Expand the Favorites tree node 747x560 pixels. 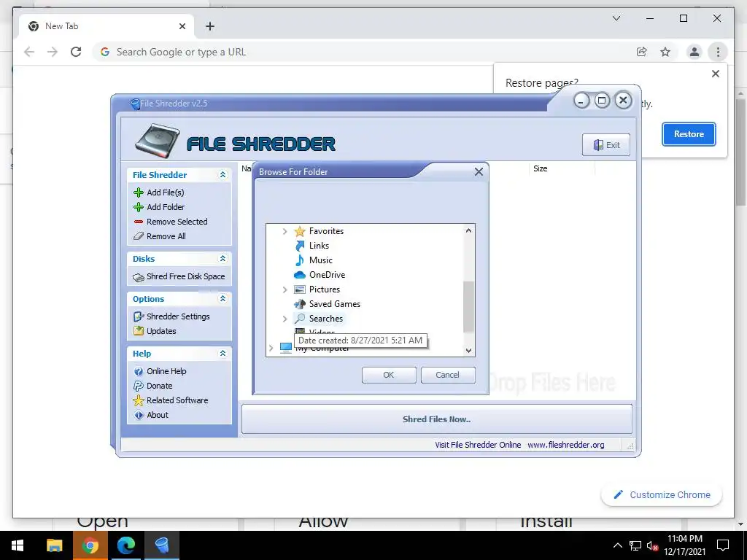pos(285,231)
